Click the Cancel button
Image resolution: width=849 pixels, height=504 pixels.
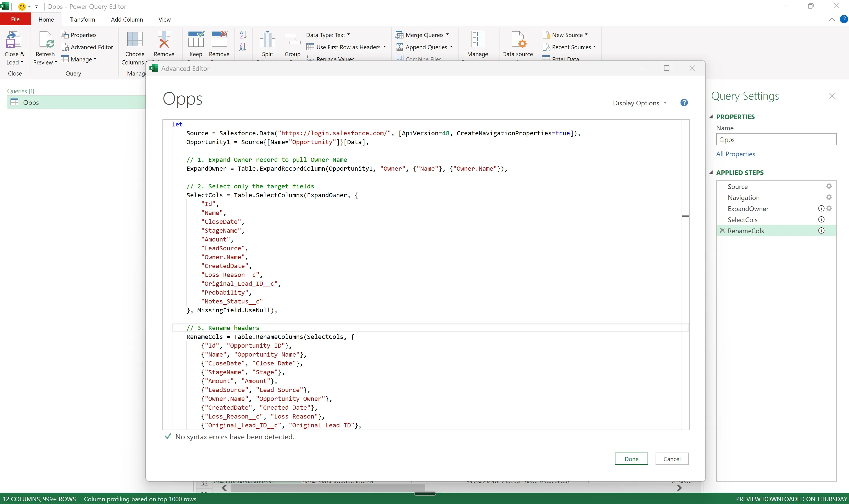[x=672, y=458]
